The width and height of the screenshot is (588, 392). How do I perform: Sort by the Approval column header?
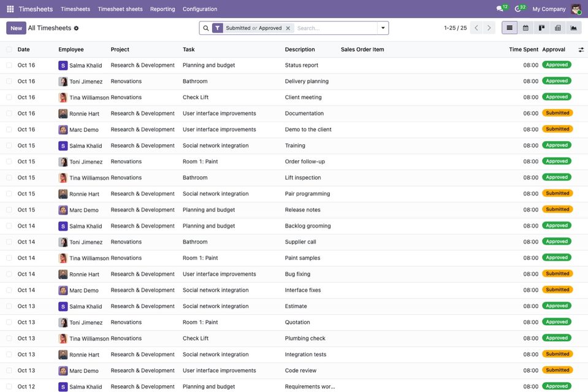click(x=554, y=50)
